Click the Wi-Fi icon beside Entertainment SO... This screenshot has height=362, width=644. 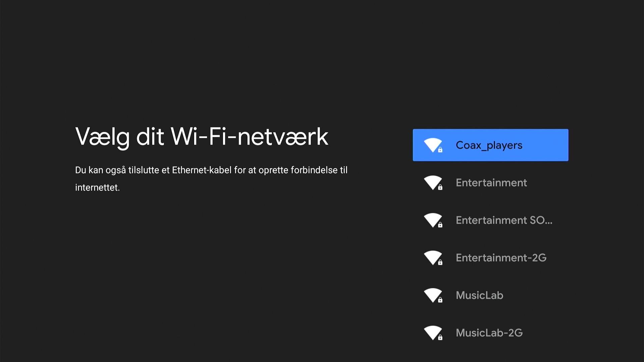pyautogui.click(x=432, y=220)
